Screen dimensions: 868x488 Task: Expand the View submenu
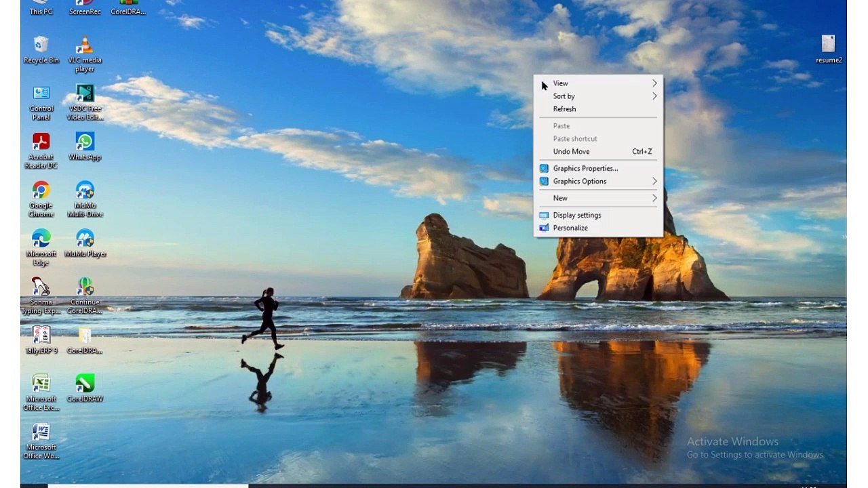(x=598, y=83)
